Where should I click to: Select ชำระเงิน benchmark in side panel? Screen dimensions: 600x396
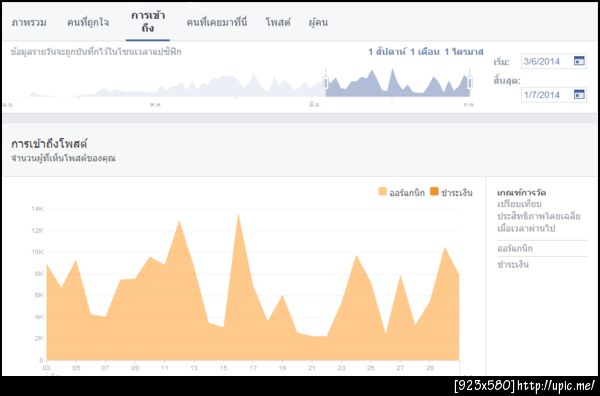click(513, 264)
